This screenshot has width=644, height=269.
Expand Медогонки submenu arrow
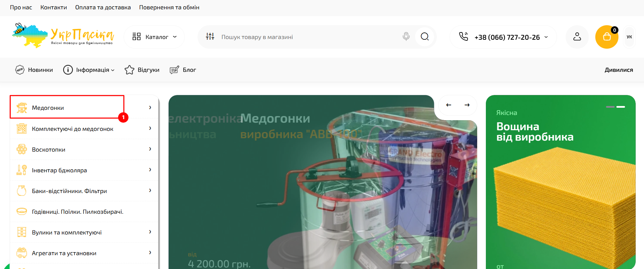coord(150,107)
